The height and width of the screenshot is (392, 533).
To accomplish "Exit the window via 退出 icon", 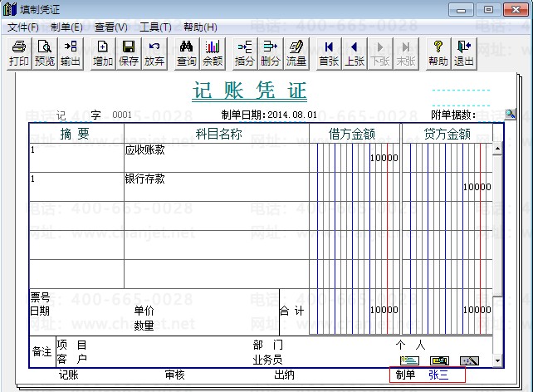I will click(464, 53).
